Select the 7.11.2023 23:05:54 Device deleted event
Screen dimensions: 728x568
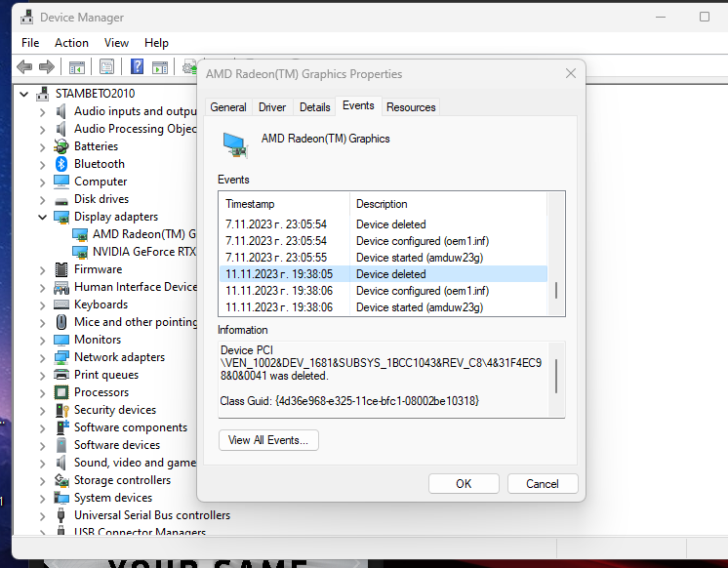pyautogui.click(x=384, y=224)
